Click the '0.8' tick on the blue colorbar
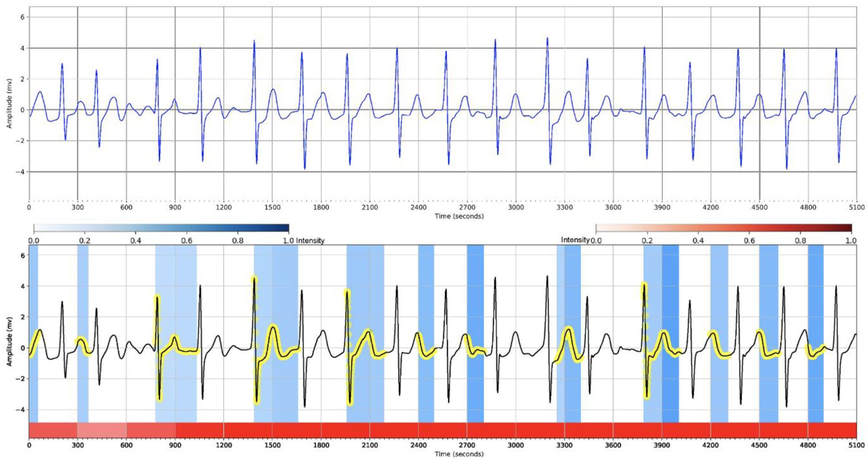 click(x=238, y=241)
